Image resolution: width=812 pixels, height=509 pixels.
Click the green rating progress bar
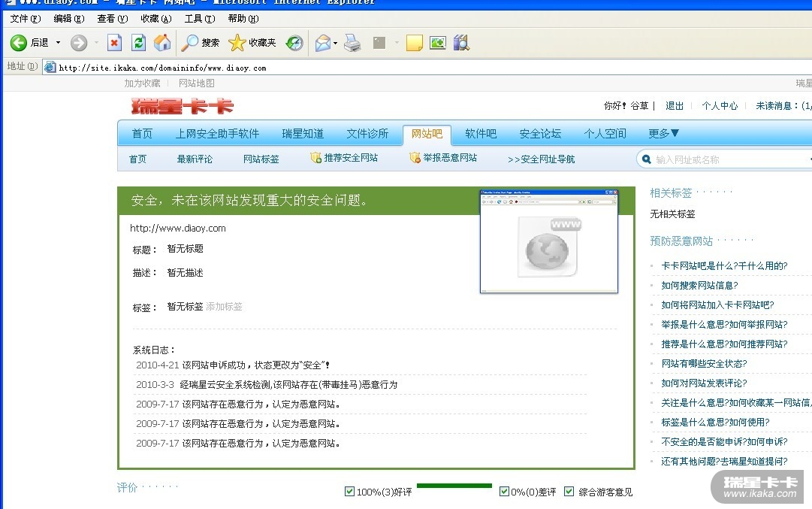(454, 486)
